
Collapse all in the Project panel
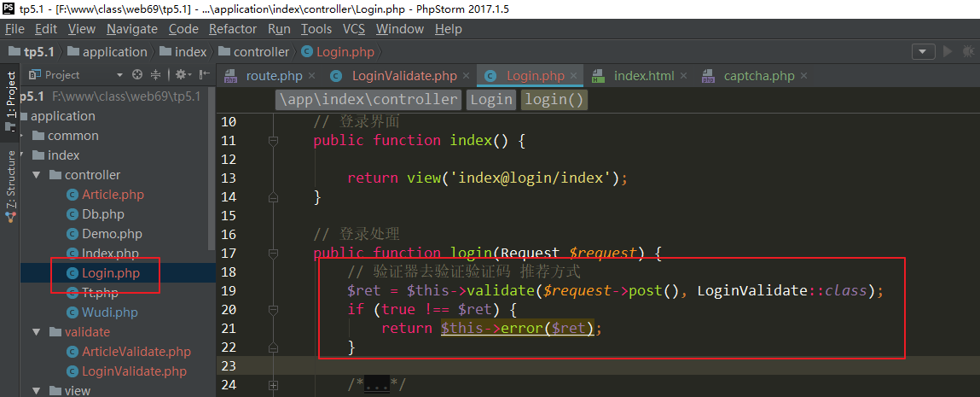pos(156,75)
